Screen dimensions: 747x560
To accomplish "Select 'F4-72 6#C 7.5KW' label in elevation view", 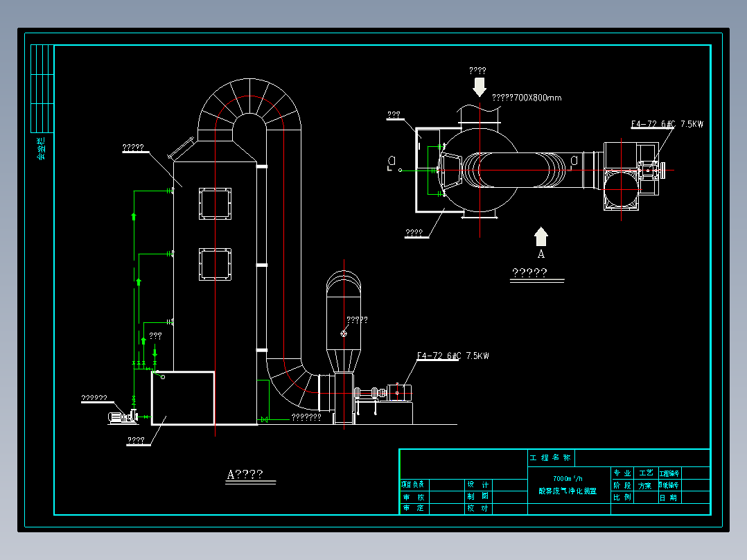I will pyautogui.click(x=453, y=356).
